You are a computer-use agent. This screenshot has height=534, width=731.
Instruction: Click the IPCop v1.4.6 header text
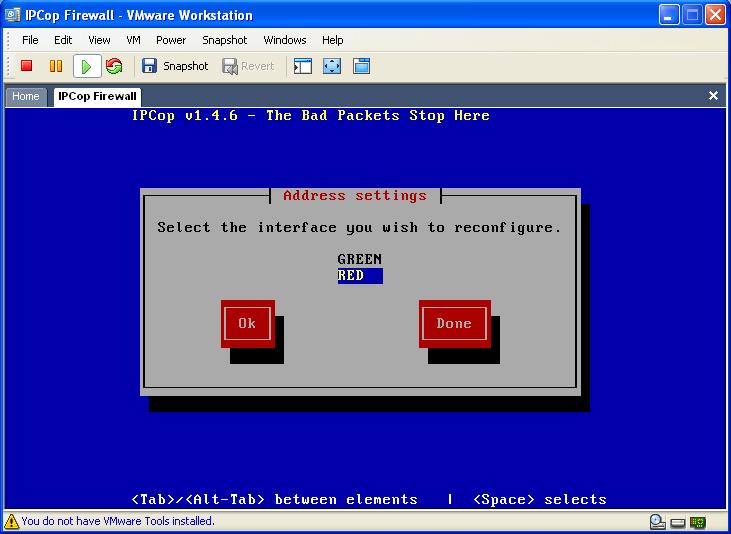[310, 115]
